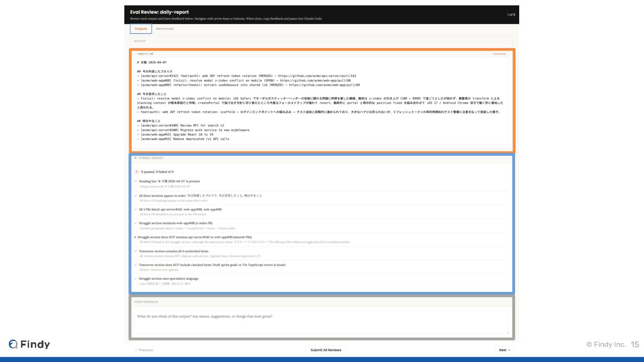Click the 'PR #142 IS listed in the struggle section' explanation
Screen dimensions: 644x362
click(245, 242)
